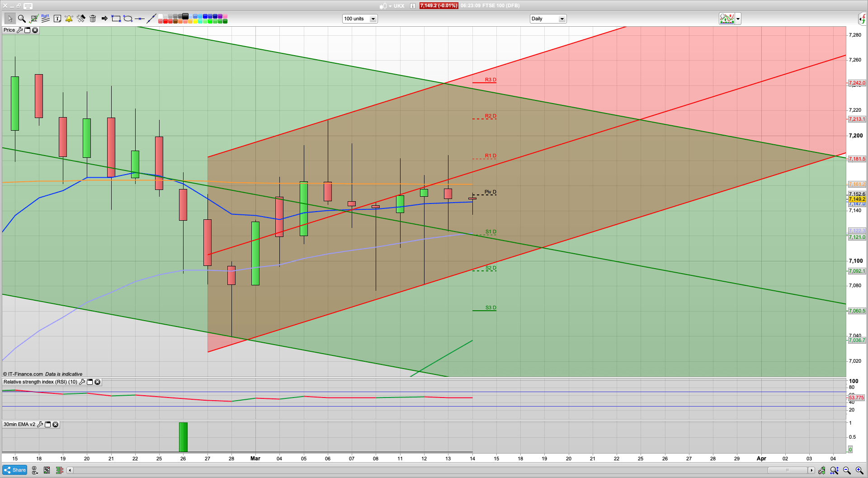Open the price alert bell tool
The height and width of the screenshot is (478, 868).
[x=69, y=19]
